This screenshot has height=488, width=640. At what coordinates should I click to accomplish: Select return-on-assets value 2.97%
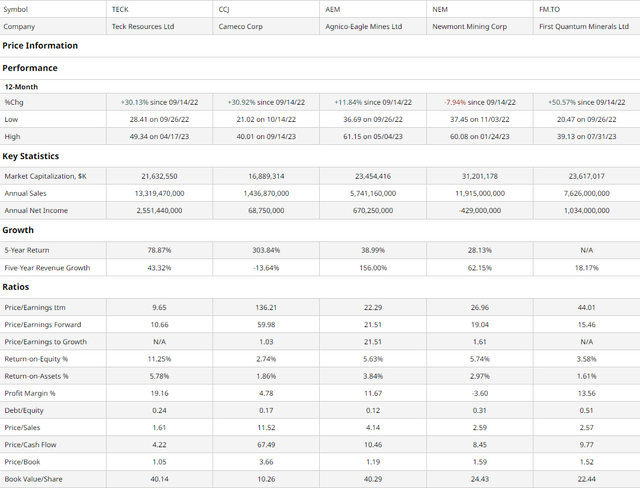[480, 376]
